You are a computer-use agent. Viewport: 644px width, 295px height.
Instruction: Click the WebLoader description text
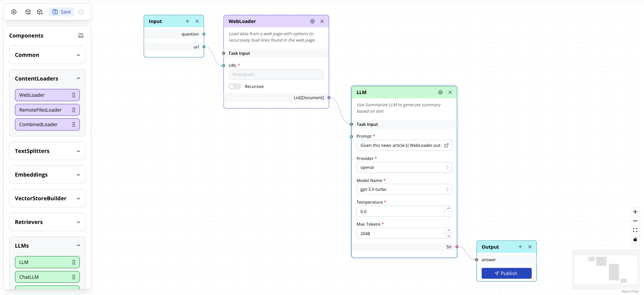272,37
